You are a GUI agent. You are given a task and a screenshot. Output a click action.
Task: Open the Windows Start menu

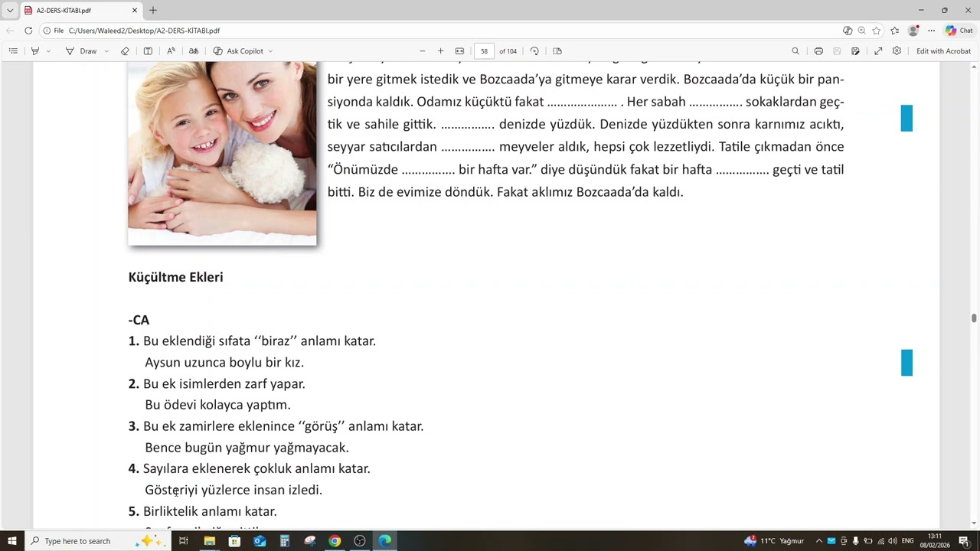12,541
